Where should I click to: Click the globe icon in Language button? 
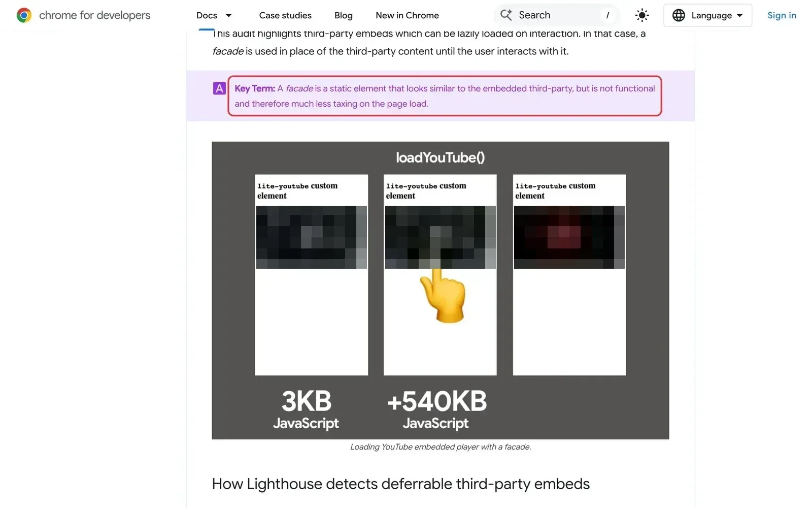679,15
